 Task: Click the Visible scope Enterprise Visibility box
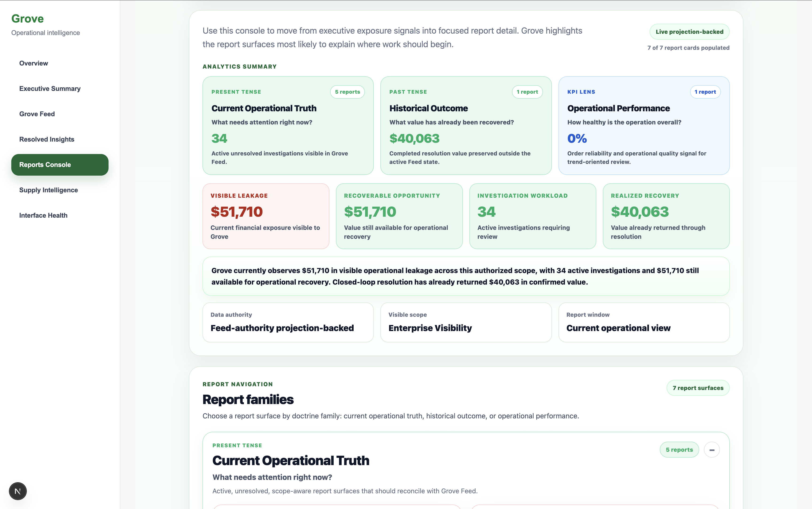point(466,322)
